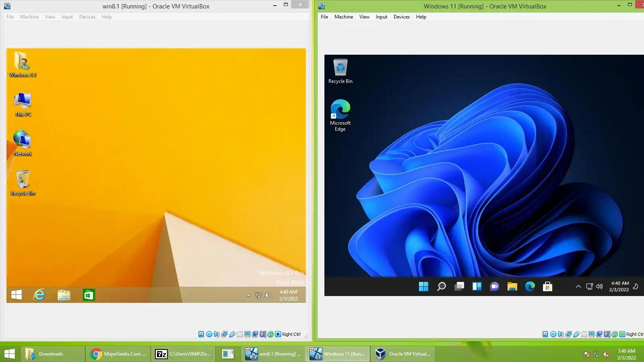Click the speaker icon in Windows 11 tray
The height and width of the screenshot is (362, 644).
[599, 286]
